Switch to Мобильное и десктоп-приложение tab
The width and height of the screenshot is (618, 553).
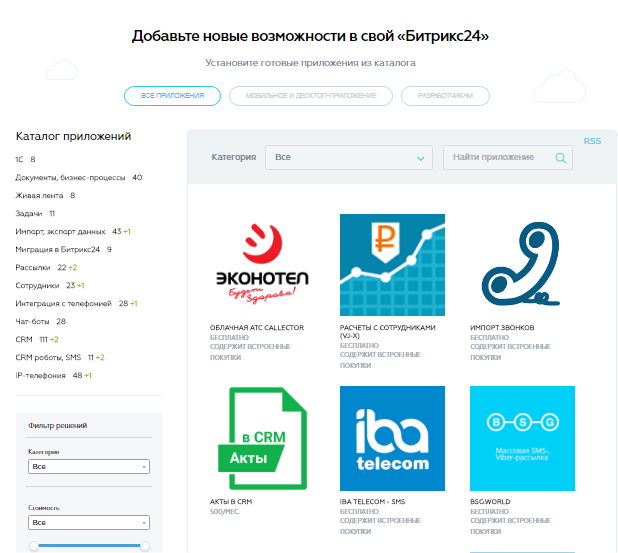tap(311, 96)
